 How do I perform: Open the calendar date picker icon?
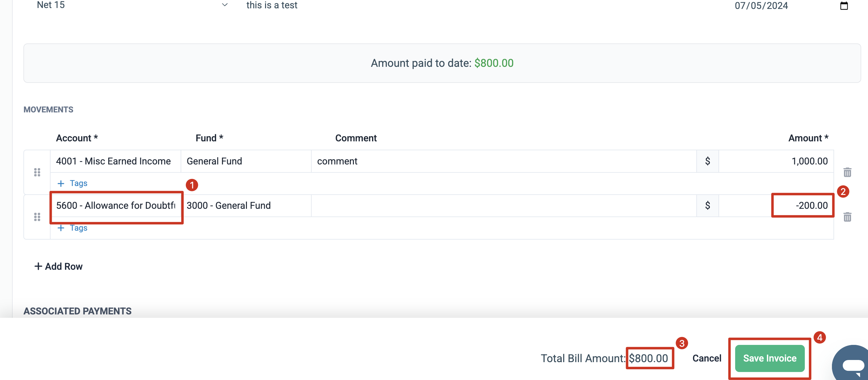(844, 6)
